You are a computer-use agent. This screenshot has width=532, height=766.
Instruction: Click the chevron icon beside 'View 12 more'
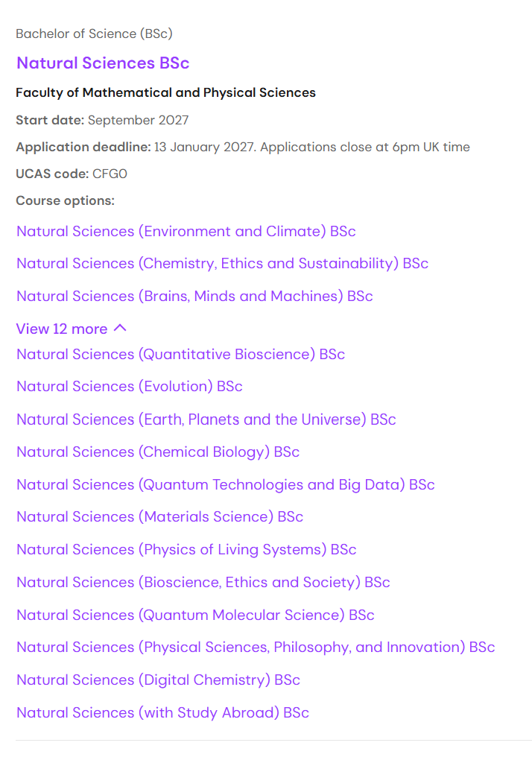coord(120,328)
